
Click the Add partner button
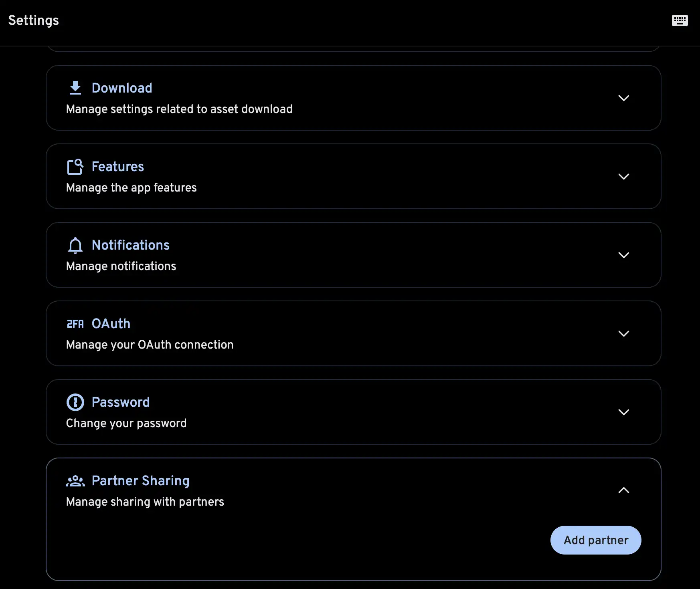coord(595,540)
